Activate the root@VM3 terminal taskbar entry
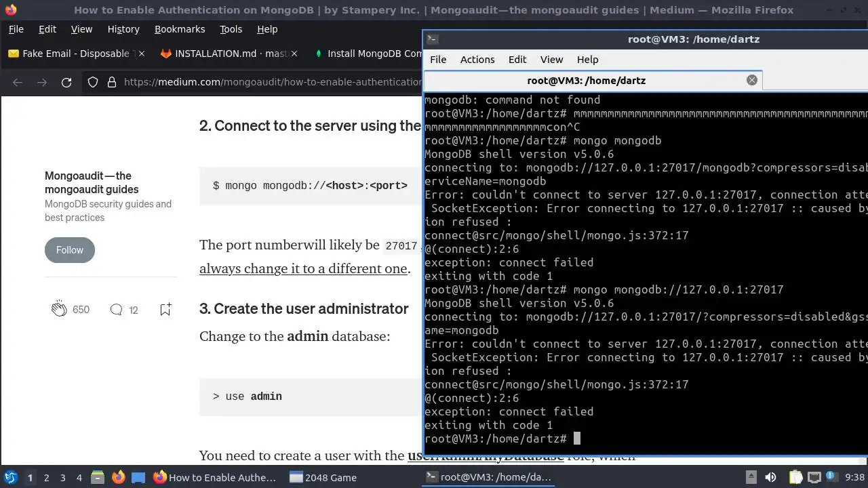The height and width of the screenshot is (488, 868). [488, 478]
